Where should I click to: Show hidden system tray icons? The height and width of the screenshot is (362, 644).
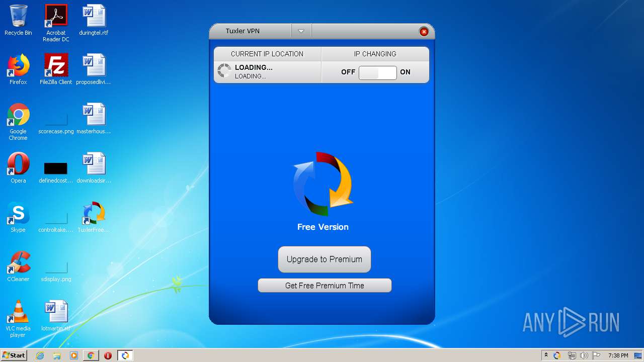click(546, 355)
